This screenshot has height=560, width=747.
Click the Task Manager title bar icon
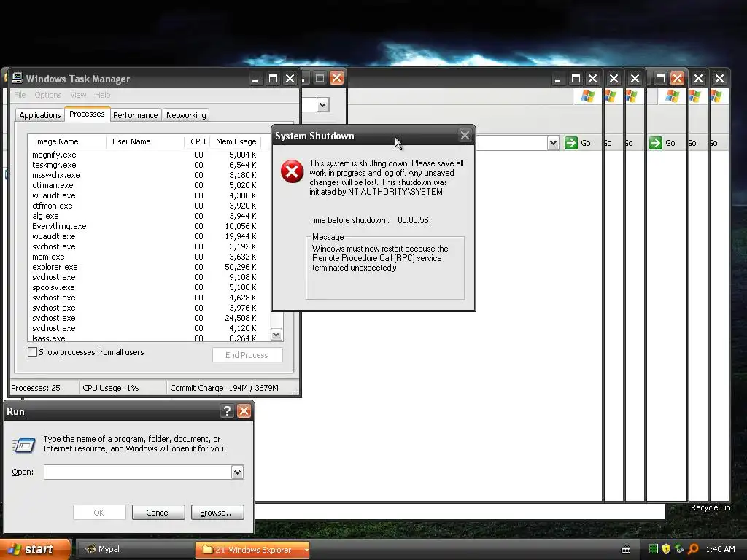[x=18, y=78]
